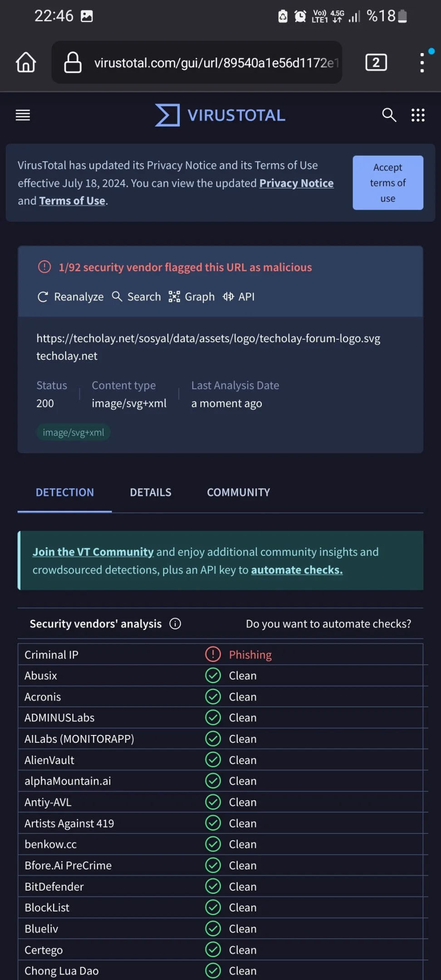Click Accept terms of use button
The height and width of the screenshot is (980, 441).
pyautogui.click(x=388, y=183)
